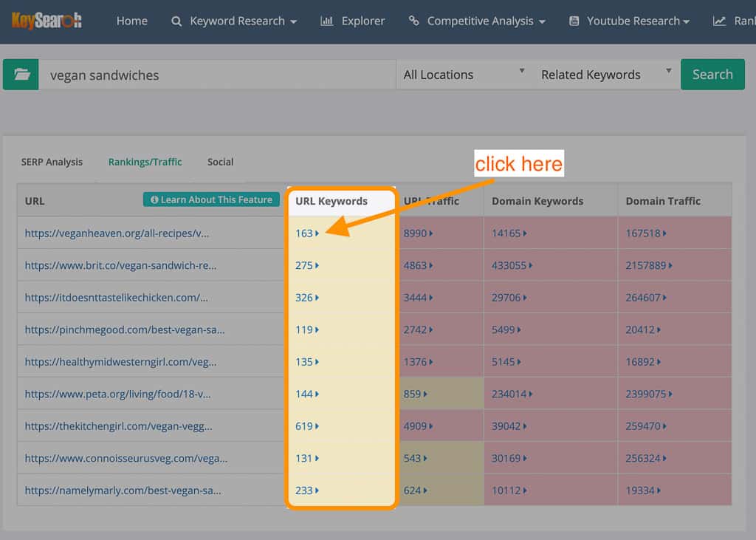The height and width of the screenshot is (540, 756).
Task: Click the tablet icon beside Youtube Research
Action: (x=574, y=21)
